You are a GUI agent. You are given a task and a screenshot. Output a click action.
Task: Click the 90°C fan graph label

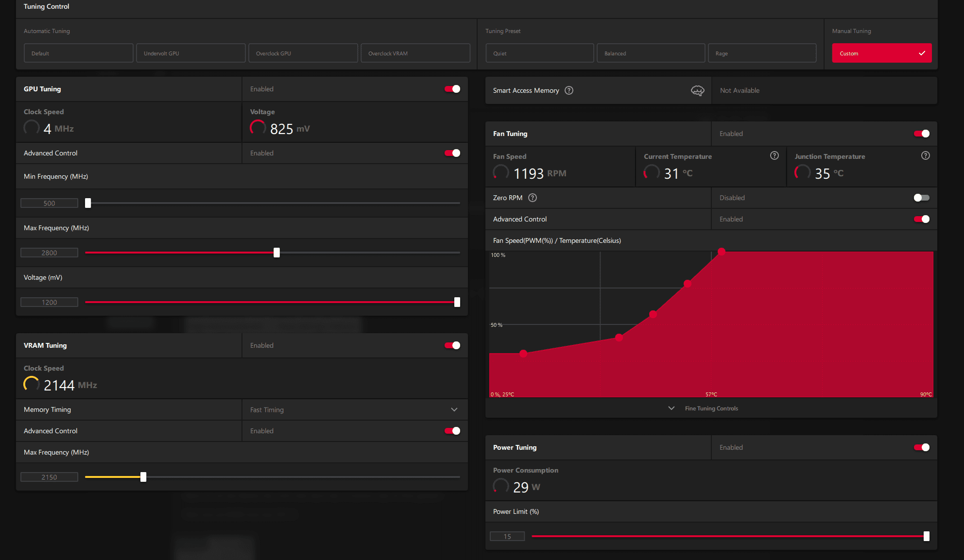tap(926, 394)
